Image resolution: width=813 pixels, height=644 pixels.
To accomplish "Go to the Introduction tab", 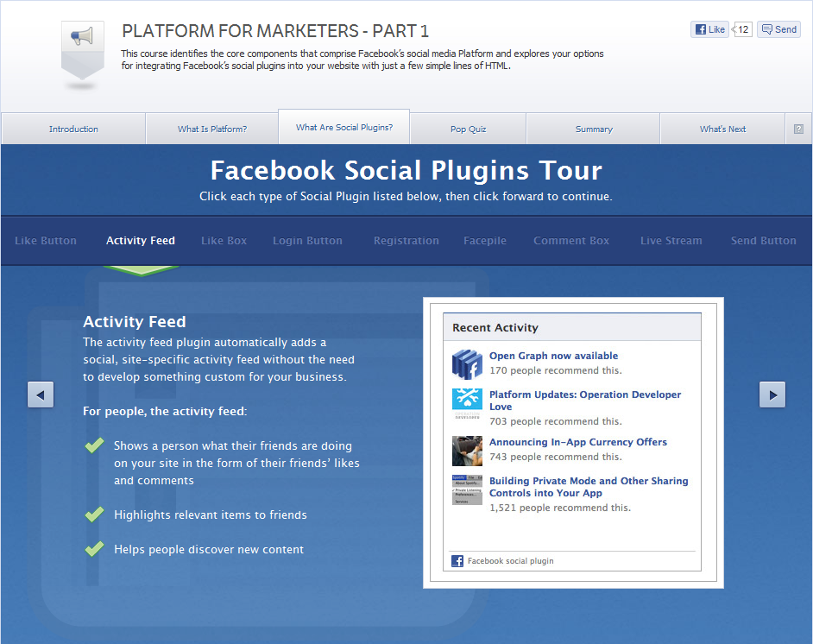I will click(x=73, y=129).
